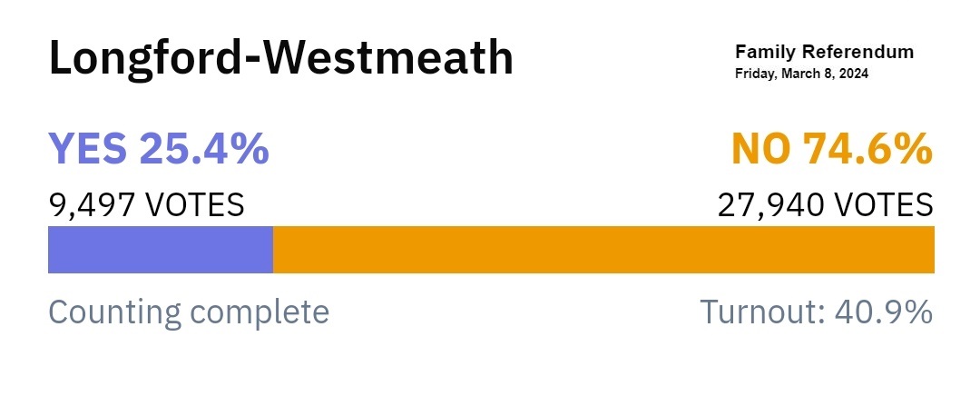980x396 pixels.
Task: Click the Counting complete status text
Action: click(x=189, y=312)
